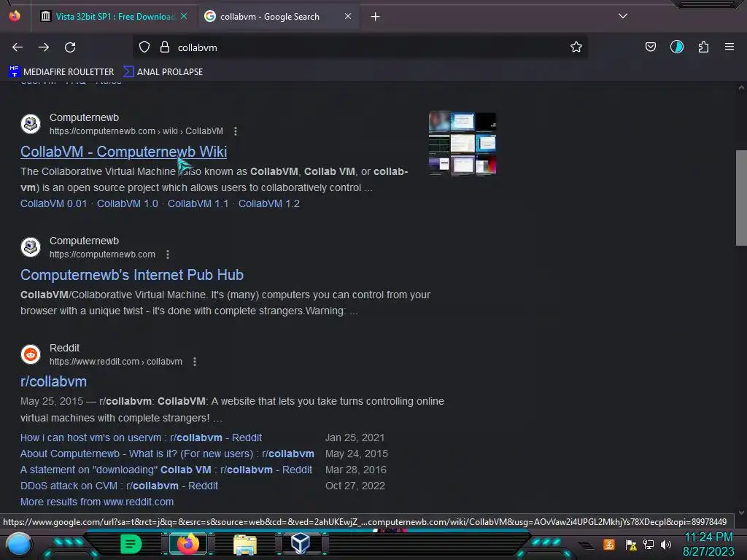Open 'How i can host vm's on uservm' link

tap(141, 437)
